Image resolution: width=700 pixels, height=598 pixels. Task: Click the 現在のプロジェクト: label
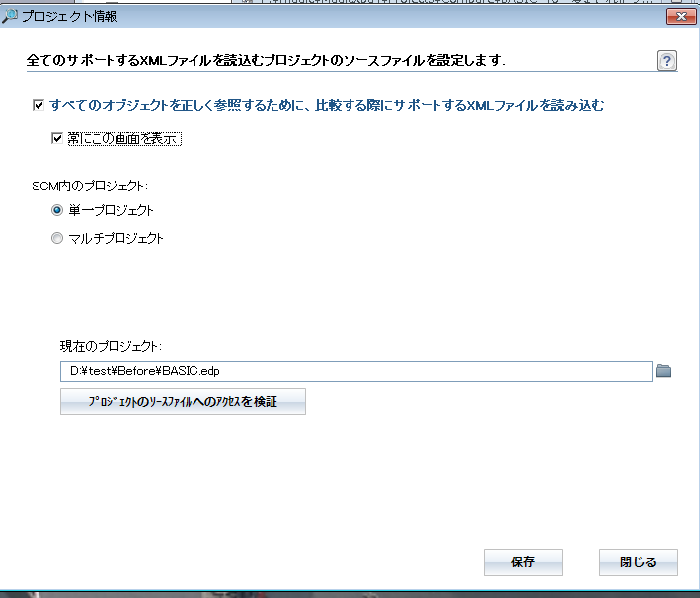(112, 346)
